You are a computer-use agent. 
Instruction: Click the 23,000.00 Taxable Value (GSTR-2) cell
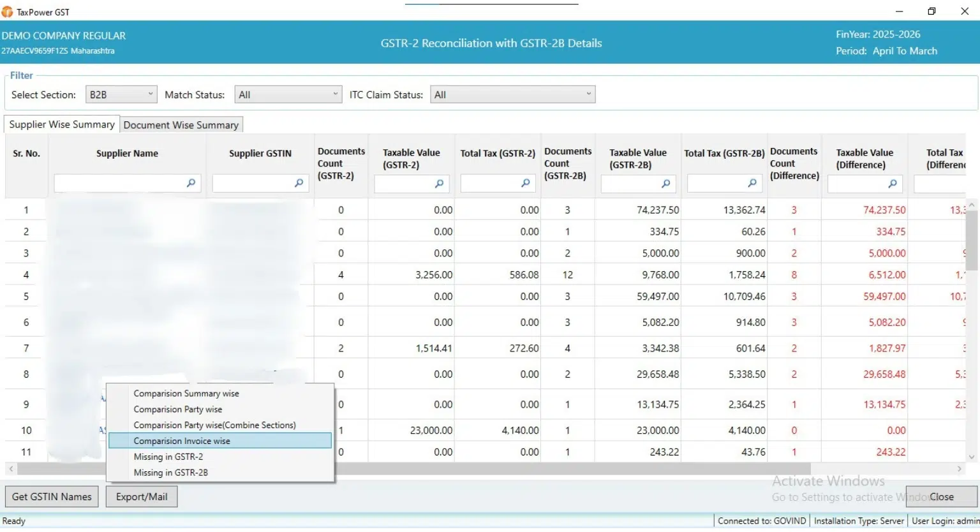(412, 431)
